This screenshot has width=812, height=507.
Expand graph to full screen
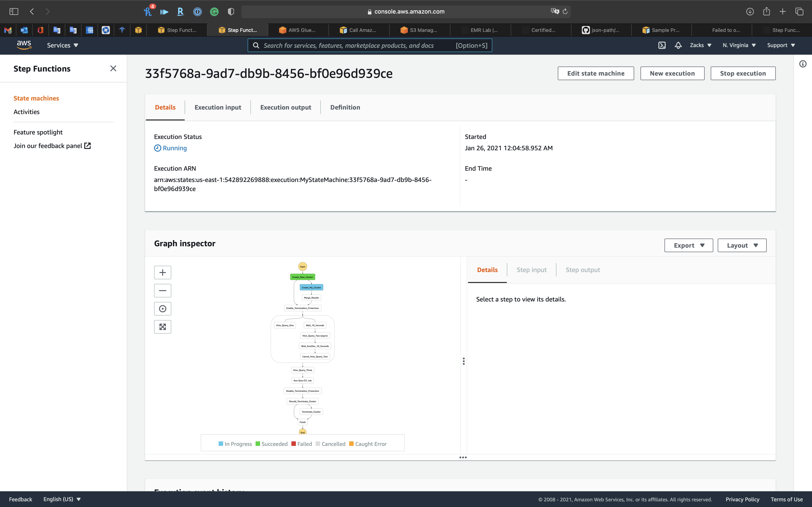[162, 327]
